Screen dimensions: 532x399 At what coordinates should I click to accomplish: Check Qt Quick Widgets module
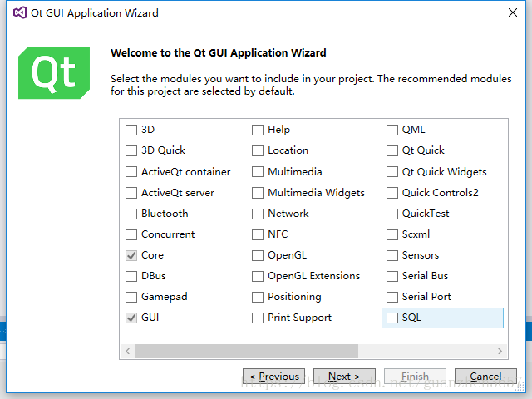[392, 172]
